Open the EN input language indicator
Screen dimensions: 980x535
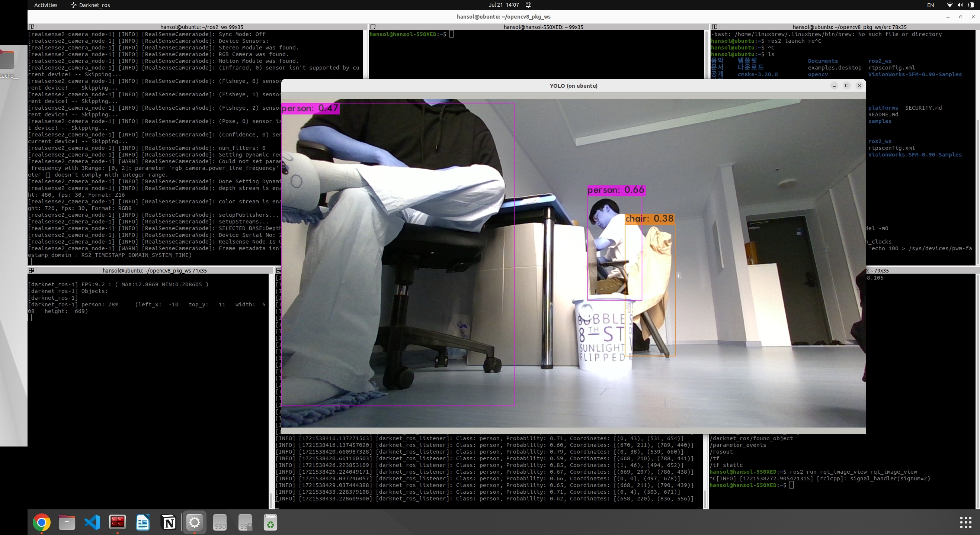tap(930, 5)
